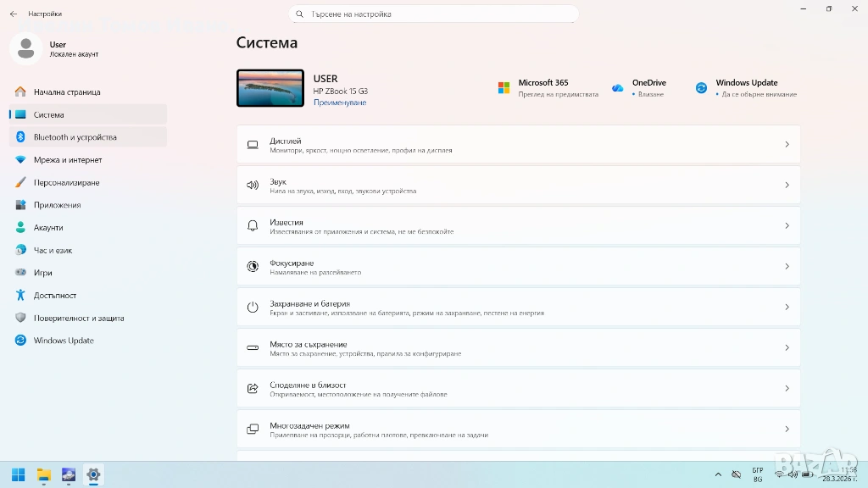Image resolution: width=868 pixels, height=488 pixels.
Task: Click the Персонализиране brush icon
Action: click(20, 182)
